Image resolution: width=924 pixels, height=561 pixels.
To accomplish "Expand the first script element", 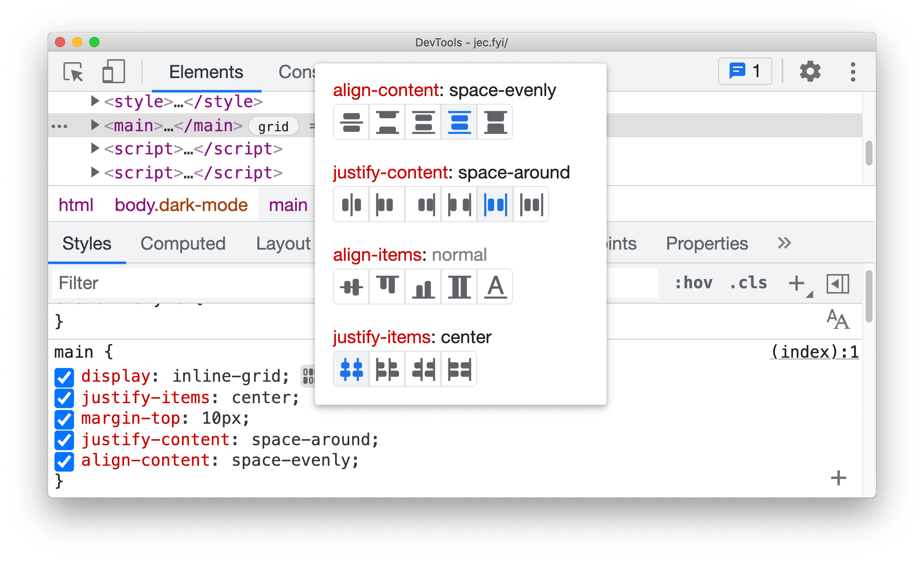I will 93,150.
